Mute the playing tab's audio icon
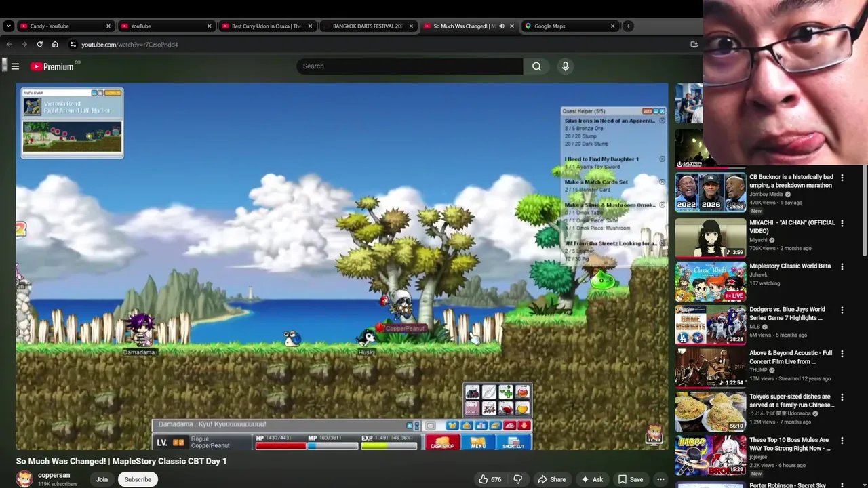This screenshot has height=488, width=868. pyautogui.click(x=502, y=26)
